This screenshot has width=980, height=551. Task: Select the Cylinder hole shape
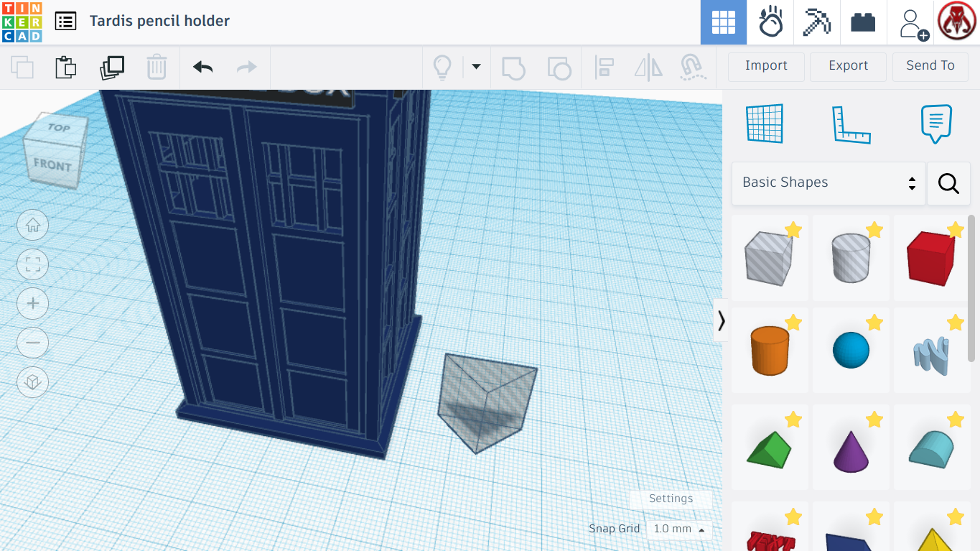(x=851, y=257)
